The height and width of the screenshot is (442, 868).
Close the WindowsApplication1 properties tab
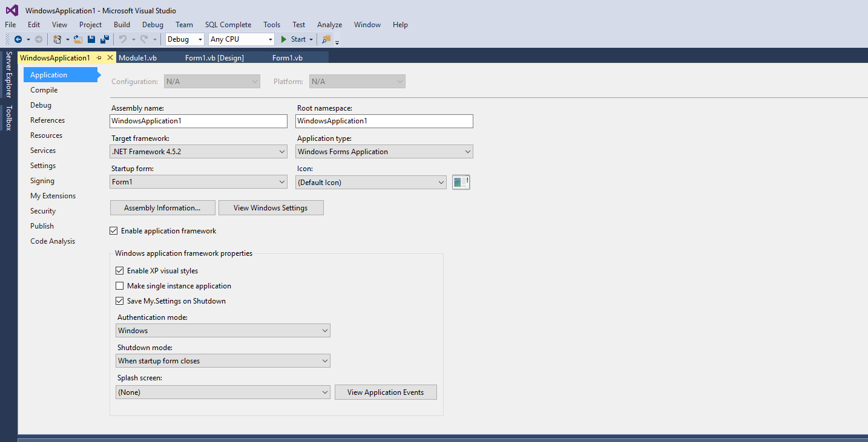[110, 57]
